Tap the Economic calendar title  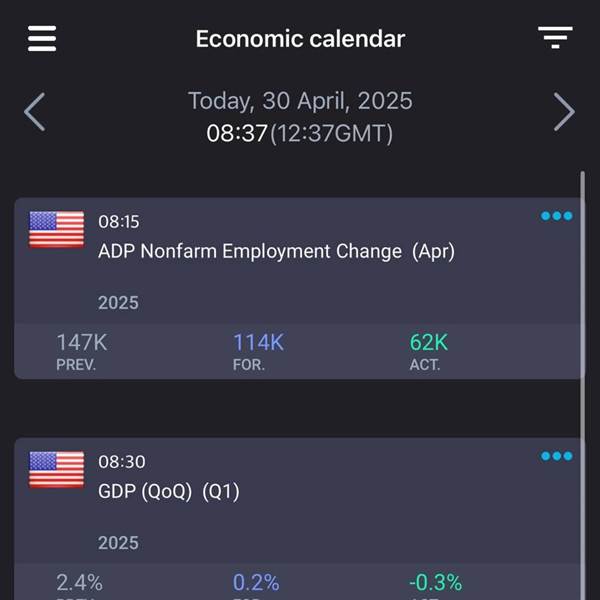300,39
